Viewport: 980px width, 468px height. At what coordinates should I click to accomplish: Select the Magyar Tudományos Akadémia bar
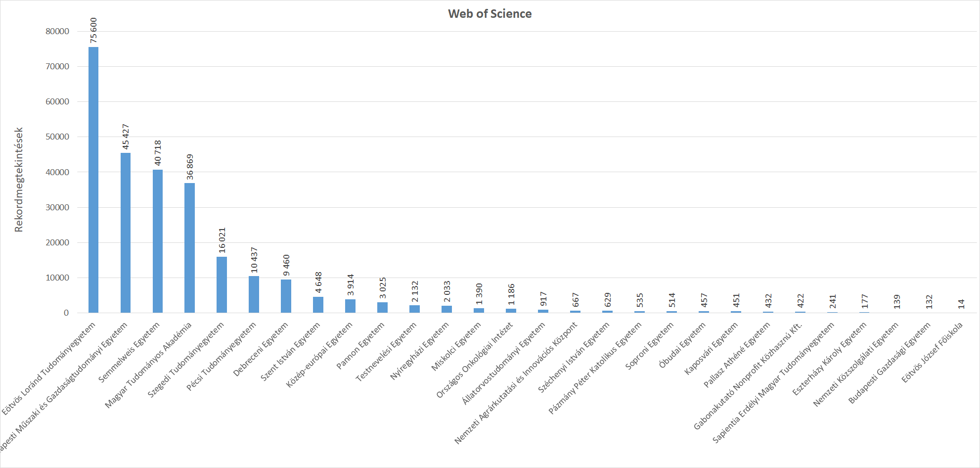click(x=189, y=247)
